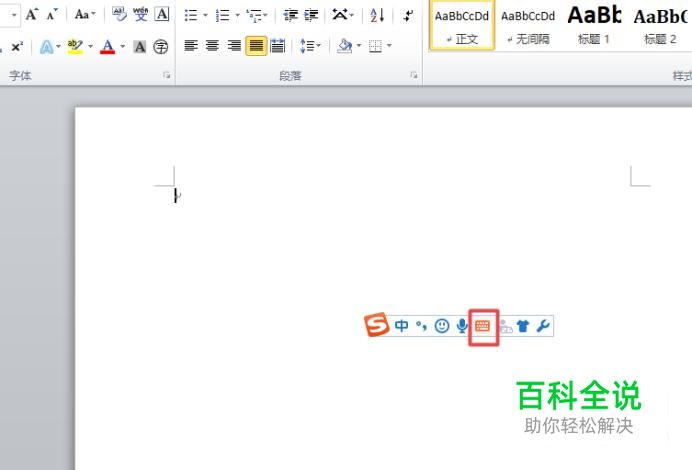Viewport: 692px width, 470px height.
Task: Expand the shading color dropdown arrow
Action: 359,46
